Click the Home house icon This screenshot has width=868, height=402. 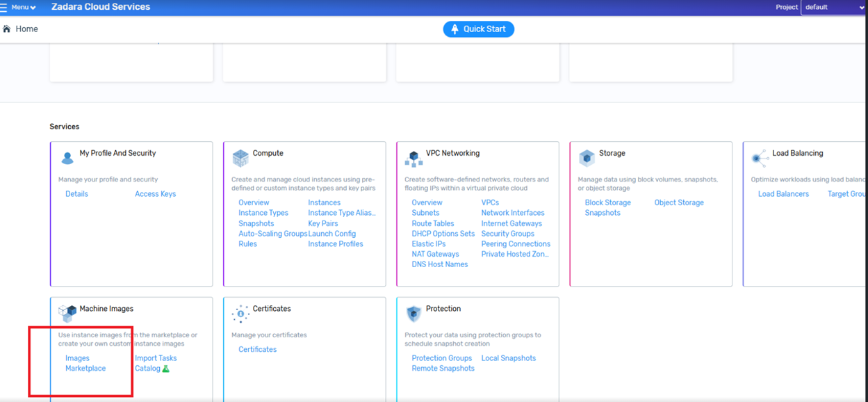(7, 29)
